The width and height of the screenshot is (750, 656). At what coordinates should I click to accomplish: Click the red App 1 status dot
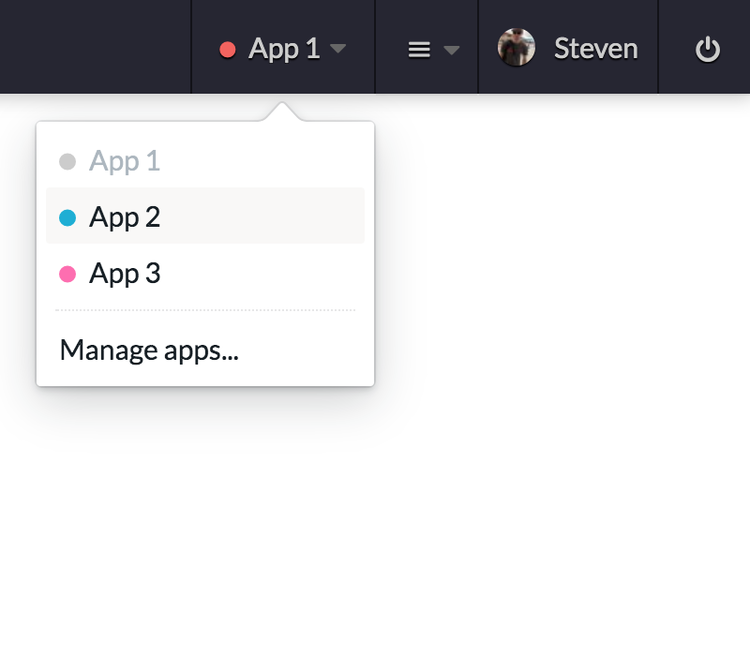(x=228, y=49)
